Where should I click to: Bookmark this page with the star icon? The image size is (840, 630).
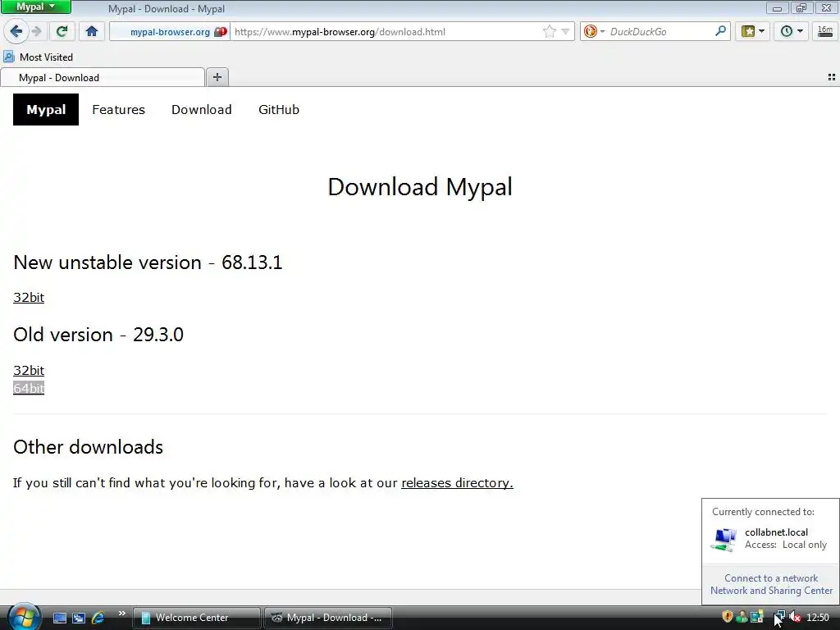pyautogui.click(x=549, y=32)
